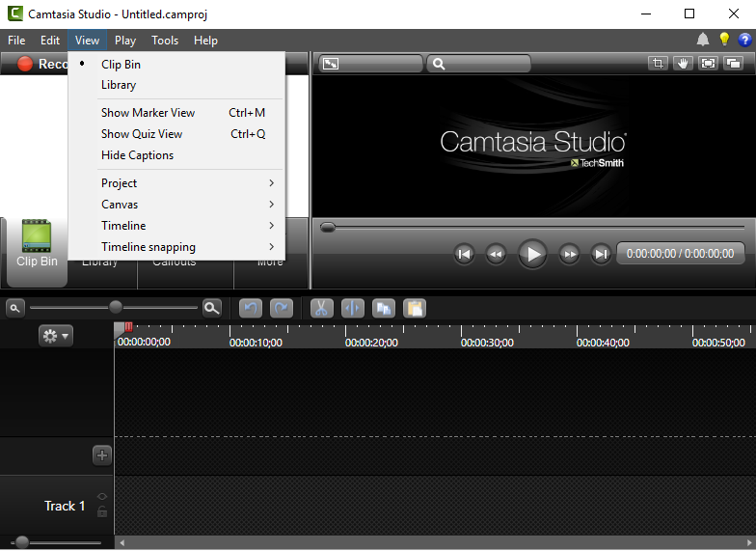Click the 00:00:40;00 mark on ruler

pos(603,343)
